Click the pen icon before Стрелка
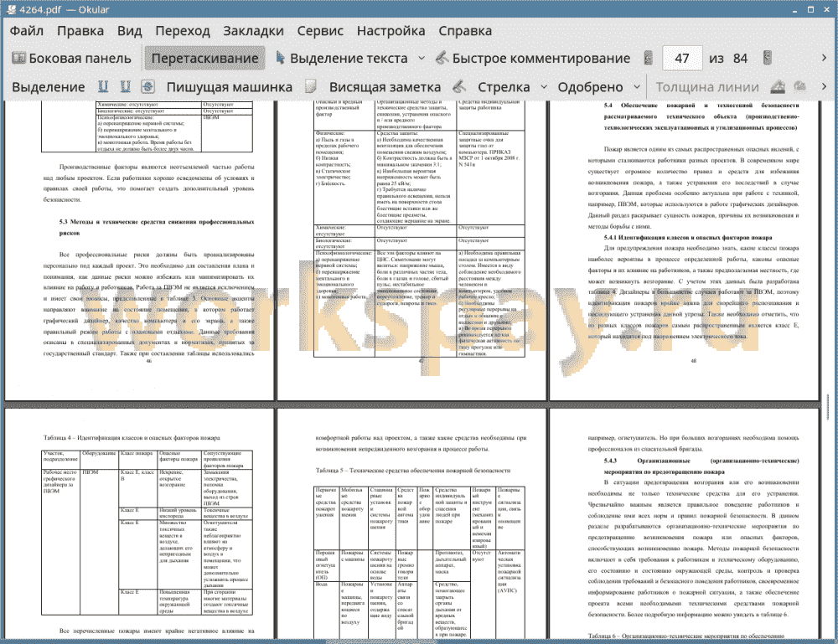Screen dimensions: 838x644 tap(459, 86)
